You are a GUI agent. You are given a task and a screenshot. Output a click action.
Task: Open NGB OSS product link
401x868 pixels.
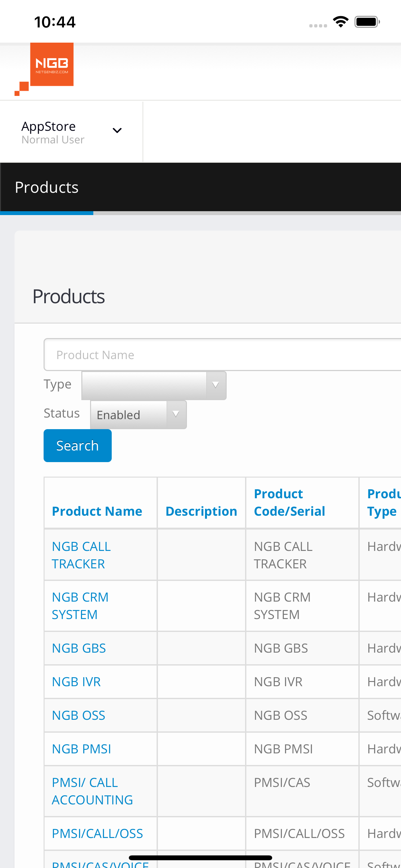coord(78,715)
